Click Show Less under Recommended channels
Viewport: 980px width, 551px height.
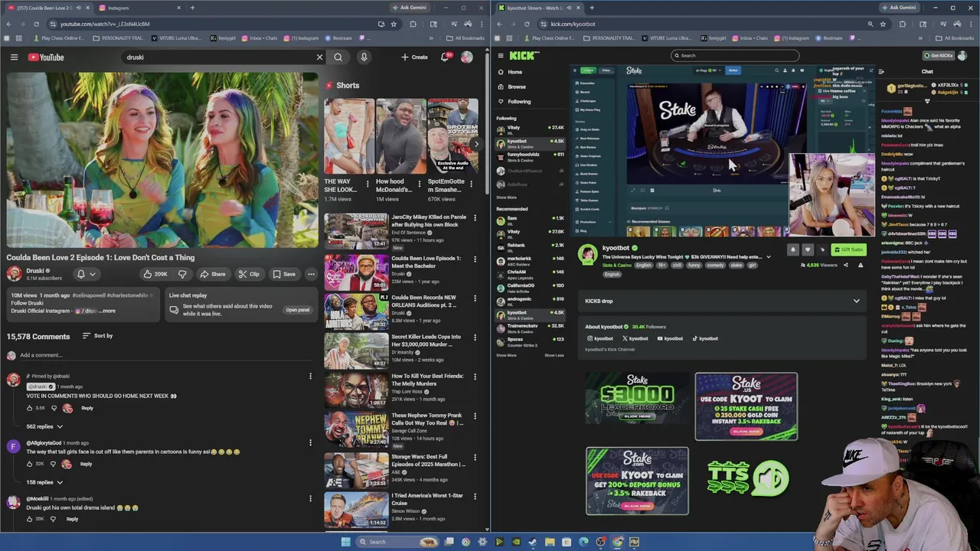tap(554, 355)
